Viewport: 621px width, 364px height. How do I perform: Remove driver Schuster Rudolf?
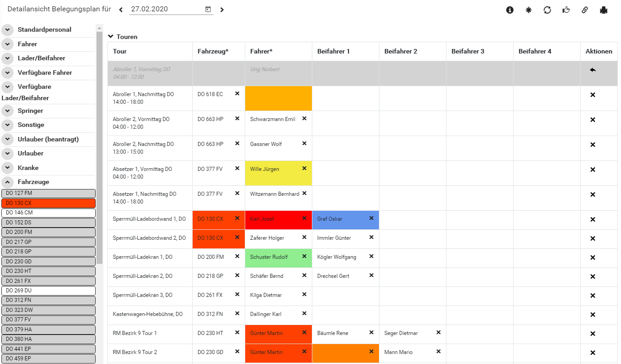[304, 256]
